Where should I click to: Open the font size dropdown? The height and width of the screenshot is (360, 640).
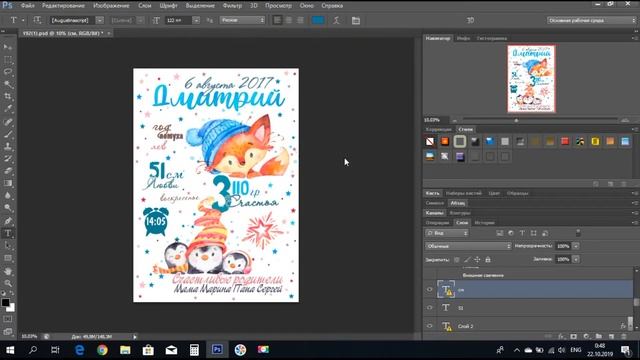coord(196,20)
